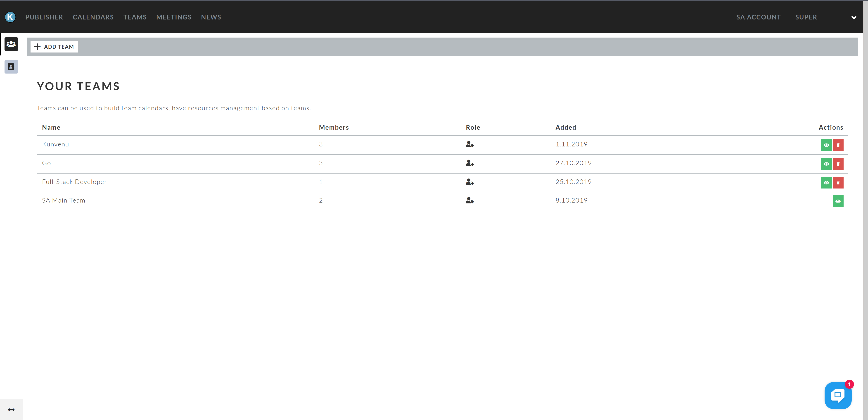Open the teams sidebar group icon
Image resolution: width=868 pixels, height=420 pixels.
11,44
